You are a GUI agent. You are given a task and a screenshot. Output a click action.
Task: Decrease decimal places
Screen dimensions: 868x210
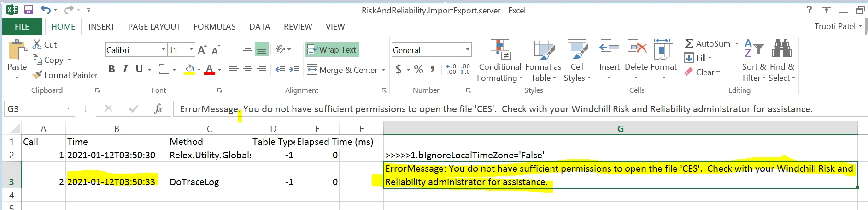coord(465,70)
